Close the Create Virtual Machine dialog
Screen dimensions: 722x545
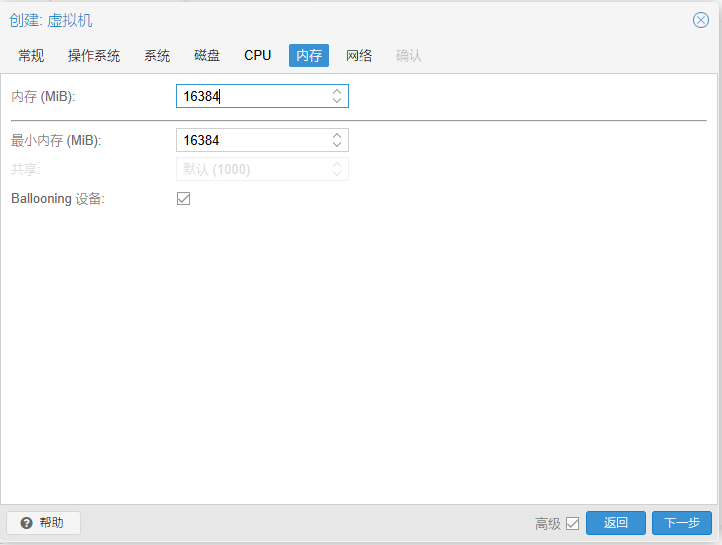[701, 20]
